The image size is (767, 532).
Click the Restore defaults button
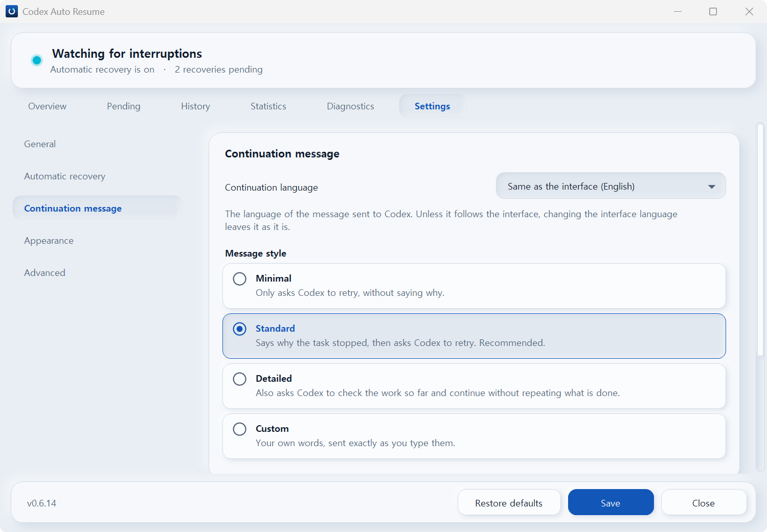click(509, 503)
